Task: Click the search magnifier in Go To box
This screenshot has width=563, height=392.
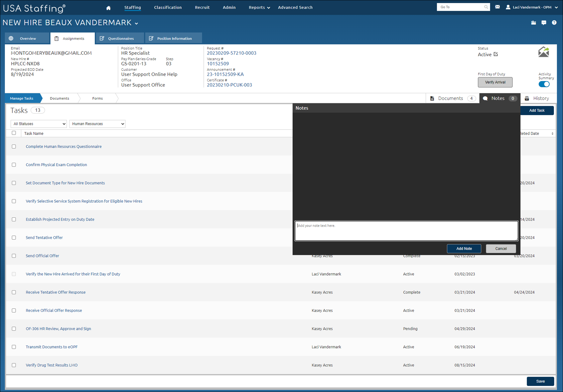Action: pos(486,7)
